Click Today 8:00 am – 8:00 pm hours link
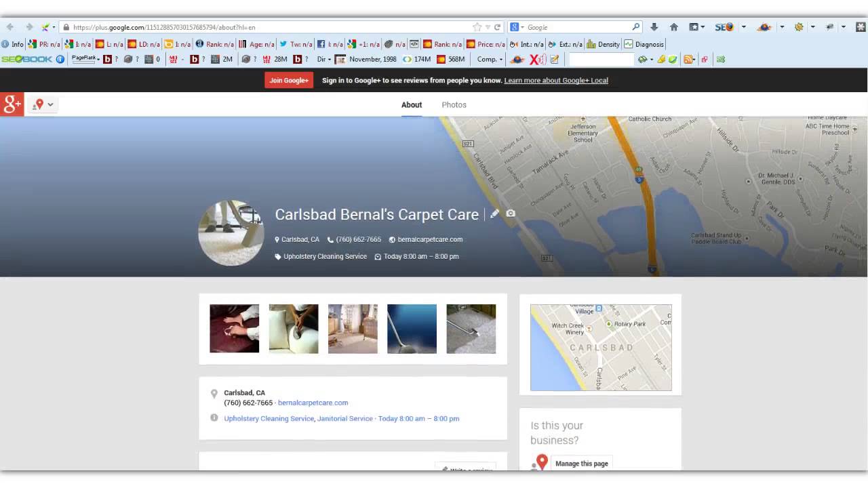 [x=418, y=419]
